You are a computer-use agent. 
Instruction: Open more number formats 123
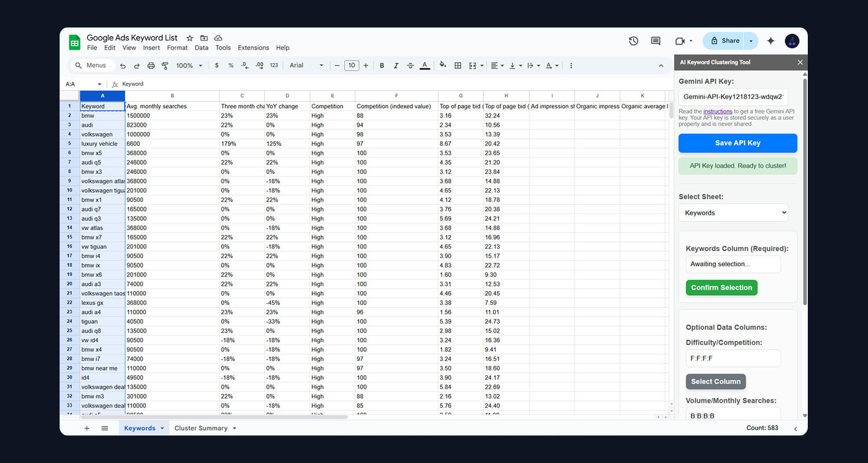[x=274, y=65]
